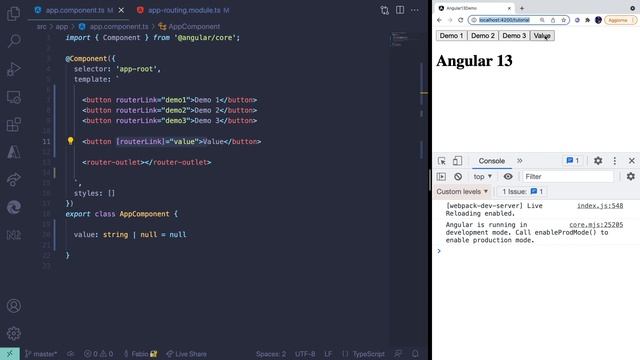Open the Extensions view

point(13,124)
